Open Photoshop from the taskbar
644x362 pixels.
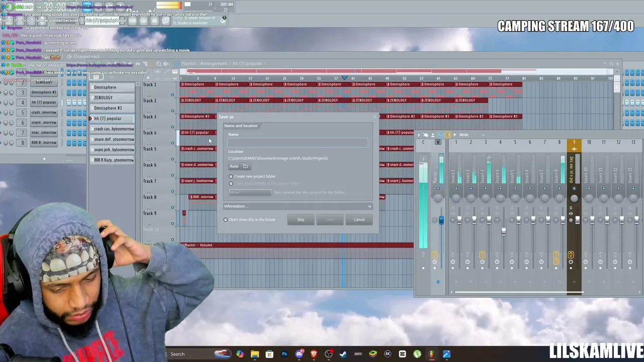click(x=284, y=354)
